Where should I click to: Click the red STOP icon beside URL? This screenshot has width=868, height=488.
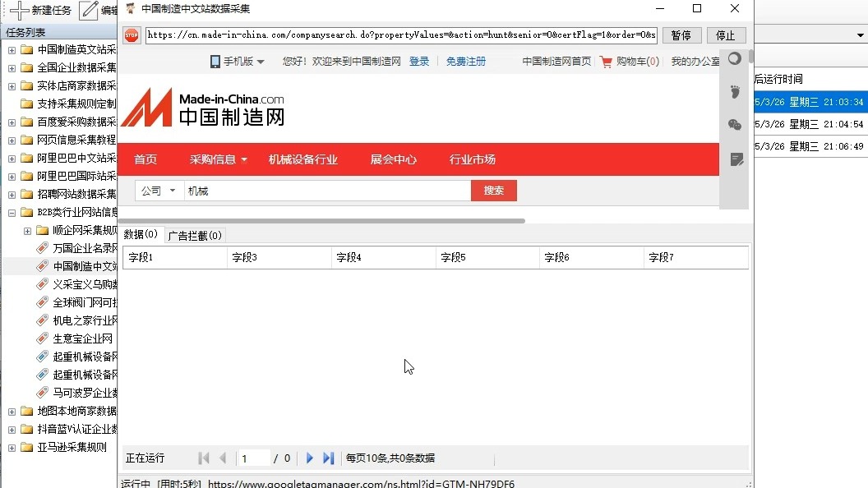[x=132, y=35]
